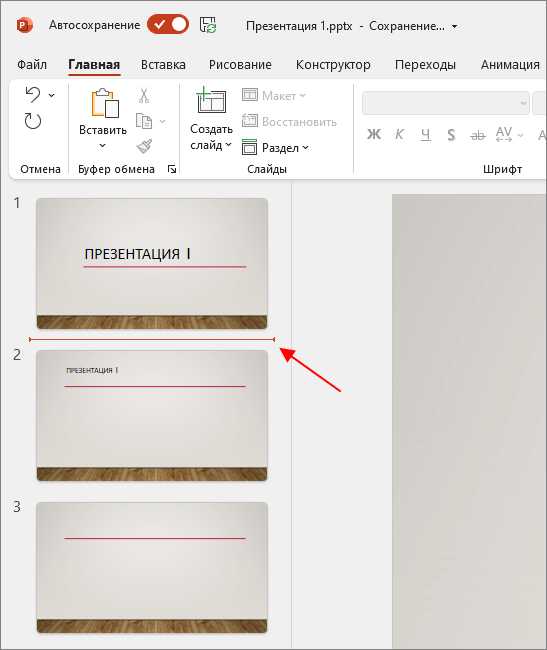The width and height of the screenshot is (547, 650).
Task: Click the save icon next to Автосохранение
Action: (x=208, y=25)
